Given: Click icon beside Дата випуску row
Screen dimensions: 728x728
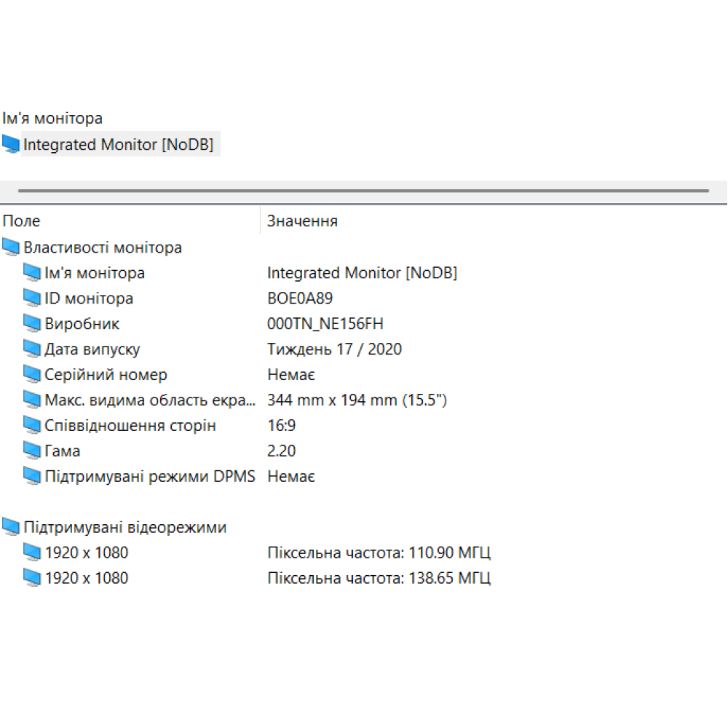Looking at the screenshot, I should pos(32,349).
